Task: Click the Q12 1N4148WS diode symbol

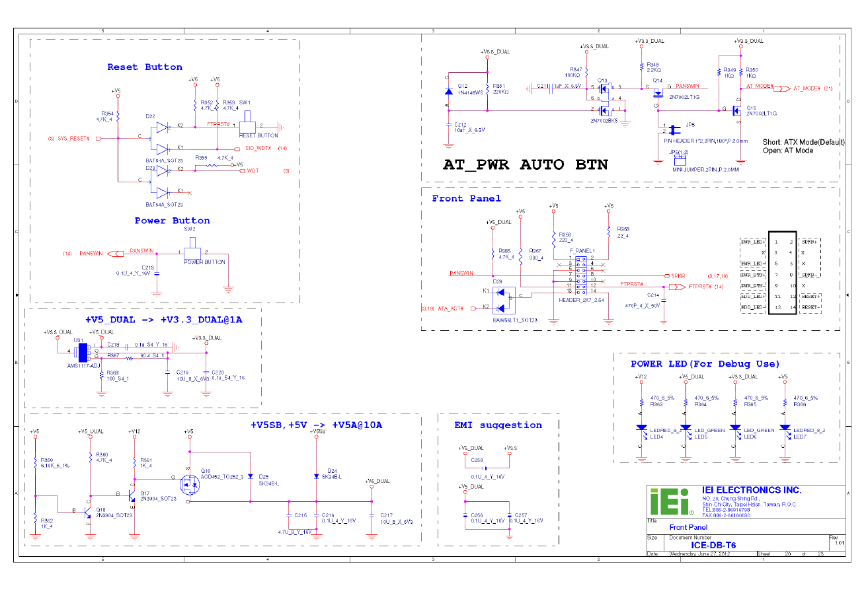Action: 449,92
